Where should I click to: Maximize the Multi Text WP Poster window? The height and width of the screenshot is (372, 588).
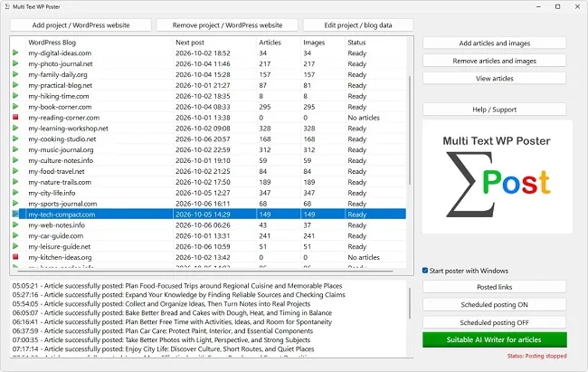pos(557,6)
